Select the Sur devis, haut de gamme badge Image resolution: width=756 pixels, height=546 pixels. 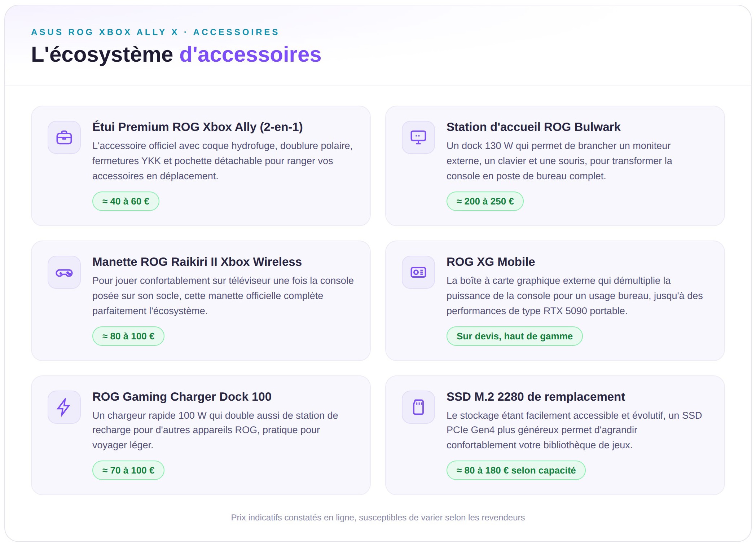[x=515, y=336]
